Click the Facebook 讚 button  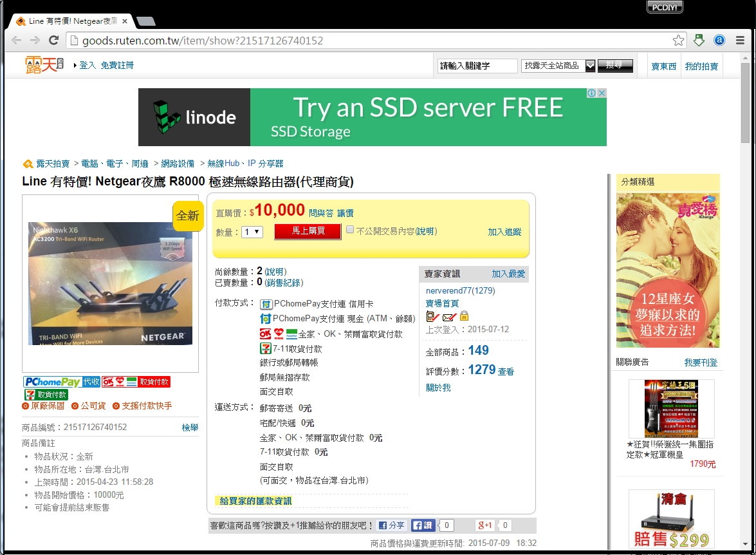[x=423, y=525]
